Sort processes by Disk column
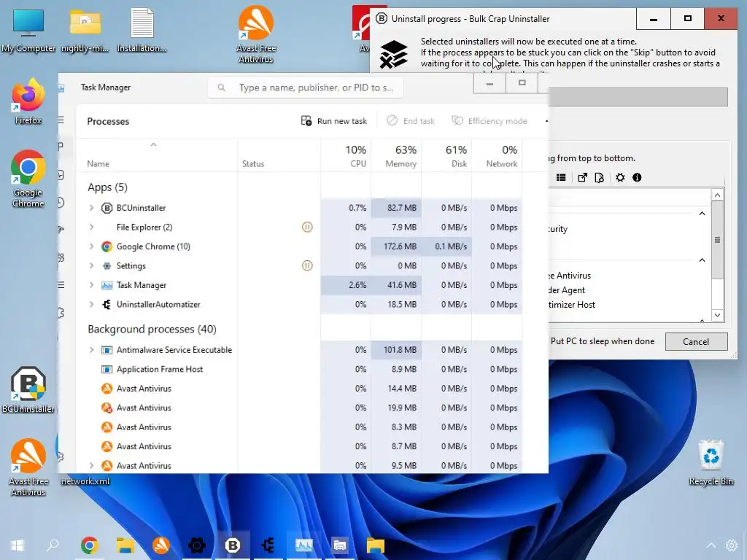747x560 pixels. click(x=446, y=156)
